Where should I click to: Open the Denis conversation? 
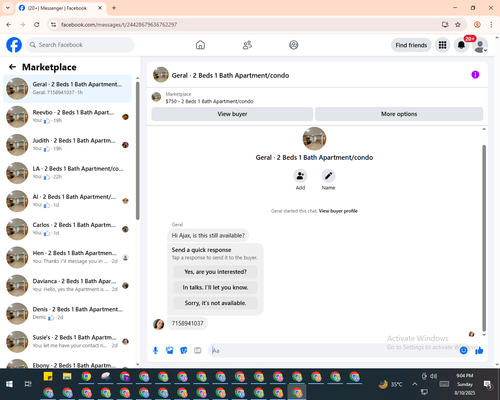pos(67,313)
